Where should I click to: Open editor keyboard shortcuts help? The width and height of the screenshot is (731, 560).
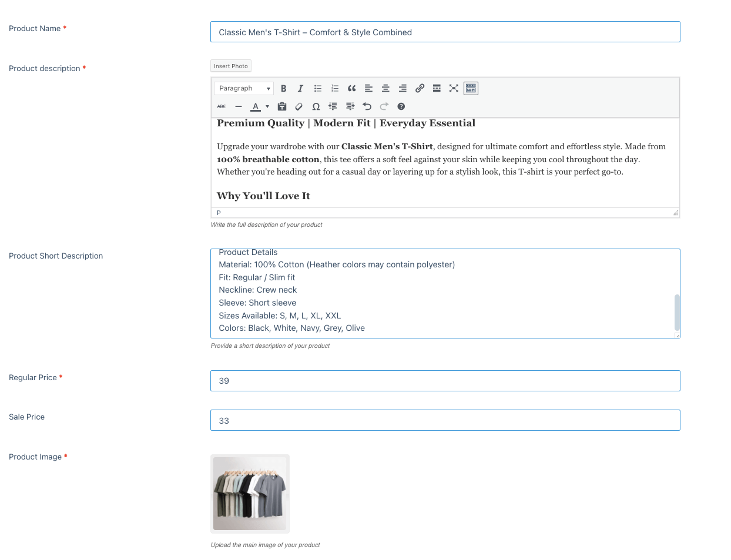pos(401,106)
